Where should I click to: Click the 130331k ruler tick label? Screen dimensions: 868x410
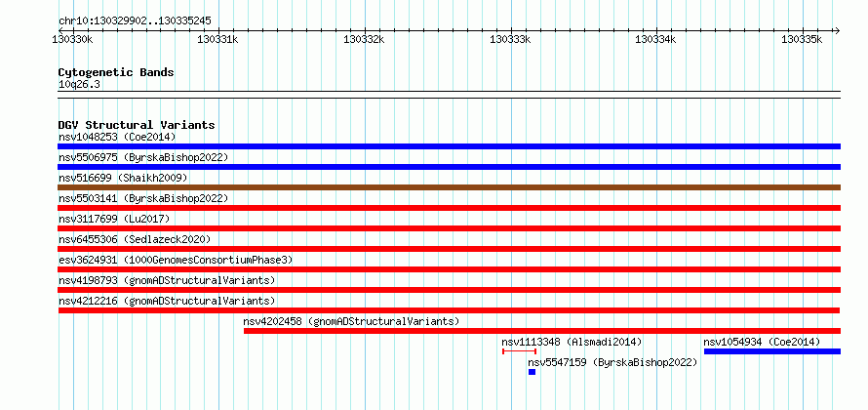point(217,39)
